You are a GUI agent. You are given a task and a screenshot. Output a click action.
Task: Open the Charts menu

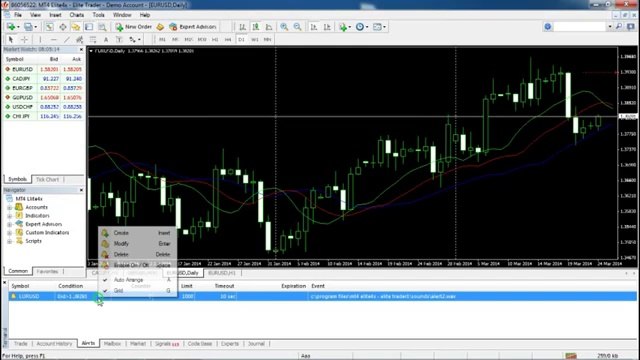click(x=76, y=15)
